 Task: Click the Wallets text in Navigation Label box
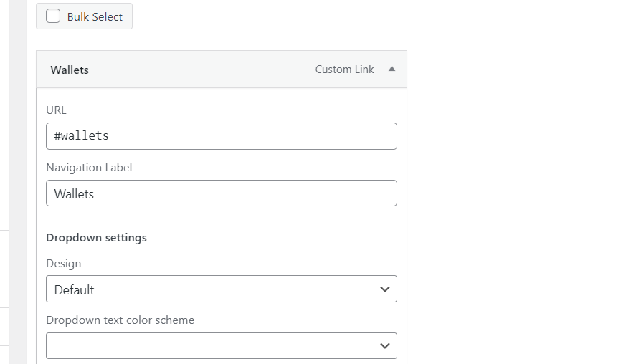point(74,194)
